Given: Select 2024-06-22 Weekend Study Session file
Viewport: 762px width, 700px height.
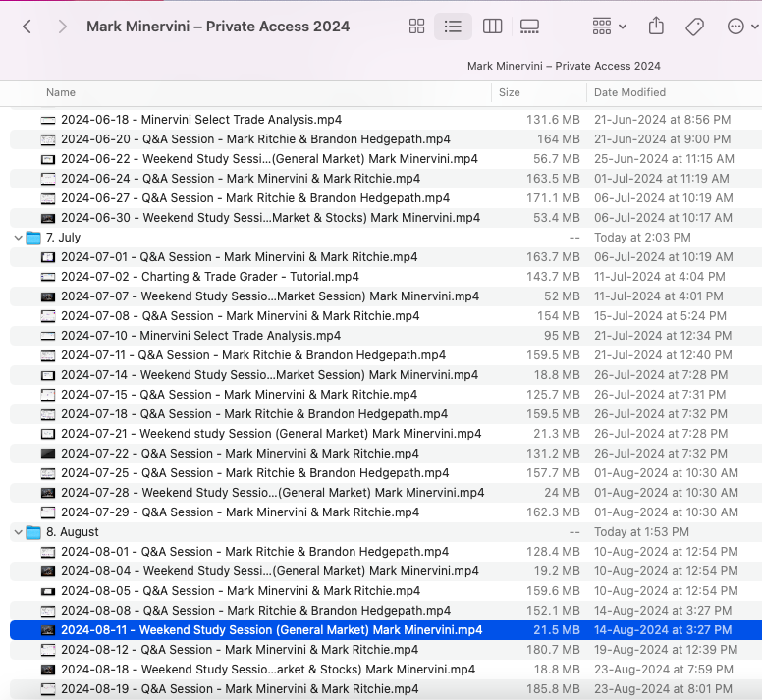Looking at the screenshot, I should pyautogui.click(x=269, y=159).
